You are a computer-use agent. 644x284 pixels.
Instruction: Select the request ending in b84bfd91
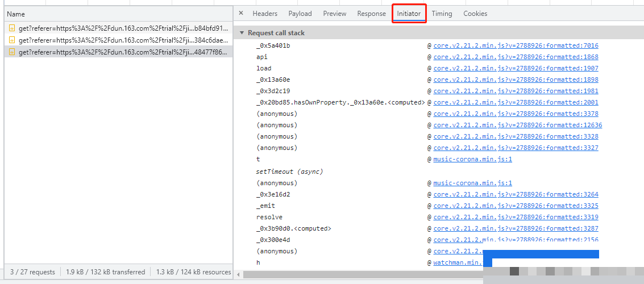(123, 28)
